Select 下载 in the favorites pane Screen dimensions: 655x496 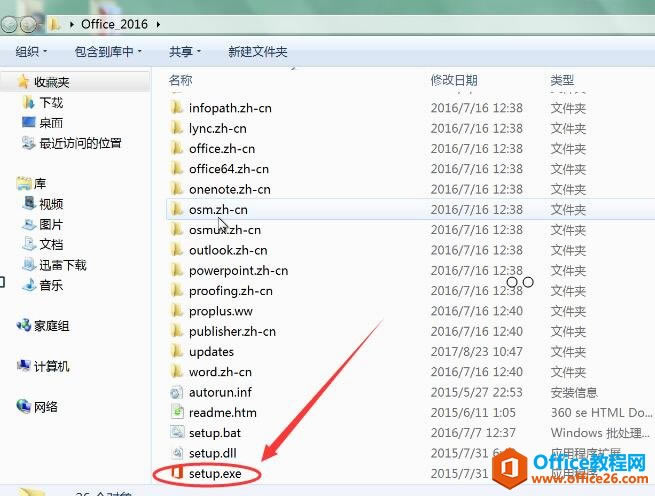[51, 102]
